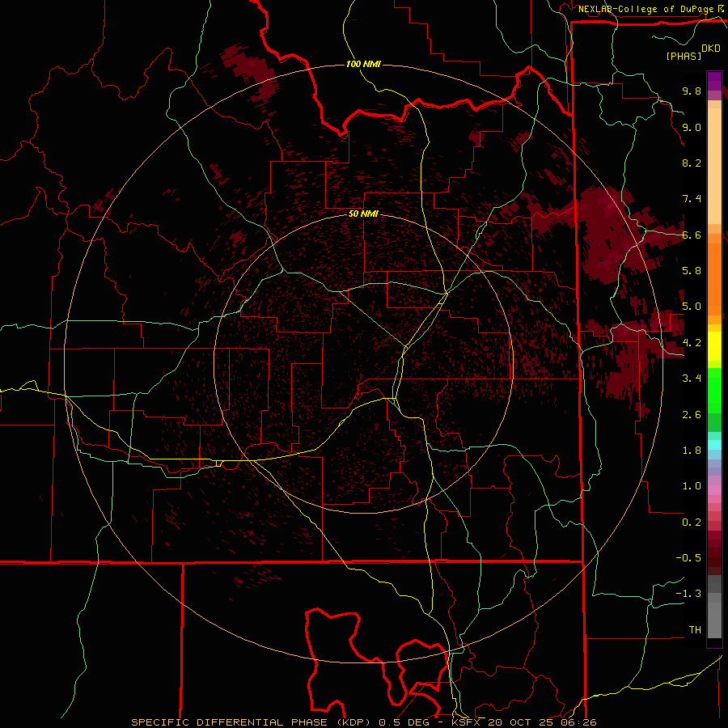Click the KSFX station identifier in footer
The height and width of the screenshot is (728, 728).
point(466,722)
